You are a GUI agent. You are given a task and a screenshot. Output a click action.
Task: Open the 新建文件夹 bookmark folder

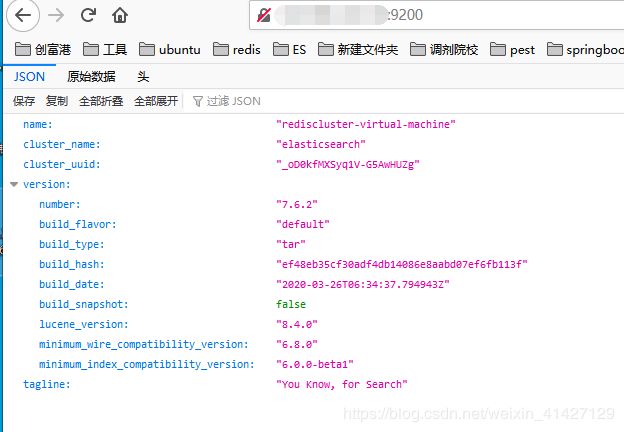coord(358,50)
